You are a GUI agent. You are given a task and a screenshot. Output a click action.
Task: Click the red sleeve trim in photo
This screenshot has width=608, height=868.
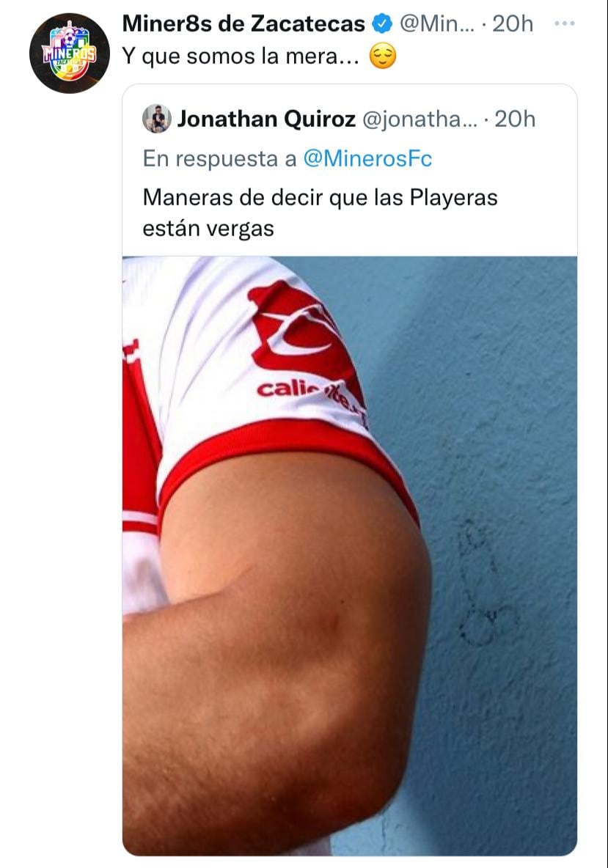tap(288, 449)
